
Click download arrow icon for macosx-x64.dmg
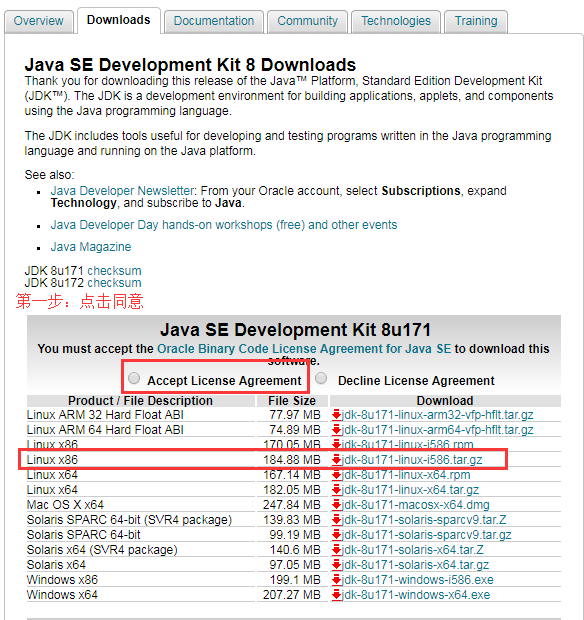click(x=336, y=505)
